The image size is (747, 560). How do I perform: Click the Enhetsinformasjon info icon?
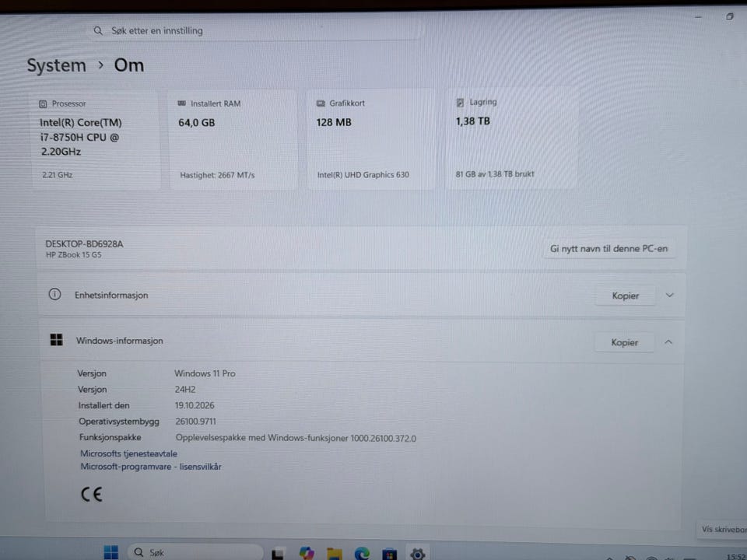(54, 294)
